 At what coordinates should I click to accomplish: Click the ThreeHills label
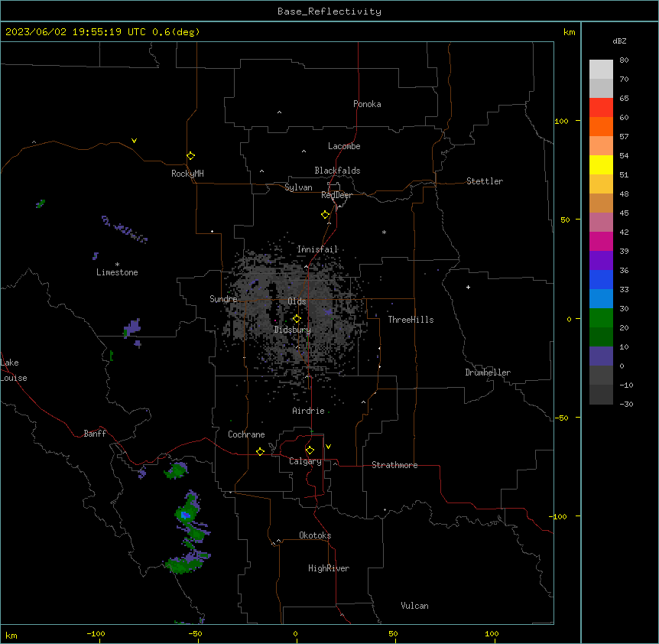[411, 320]
